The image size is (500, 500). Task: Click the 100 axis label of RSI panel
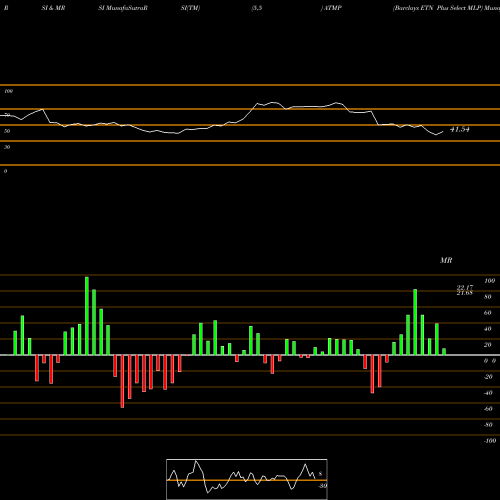click(x=8, y=91)
